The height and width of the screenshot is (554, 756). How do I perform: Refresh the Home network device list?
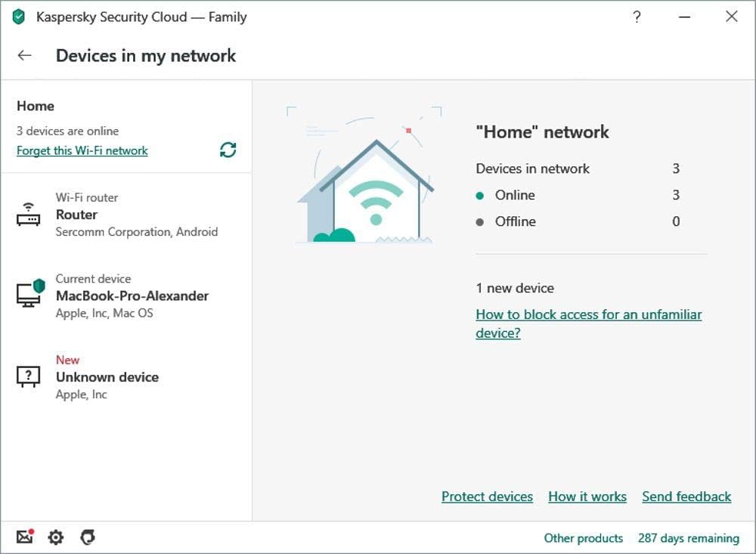(x=228, y=150)
